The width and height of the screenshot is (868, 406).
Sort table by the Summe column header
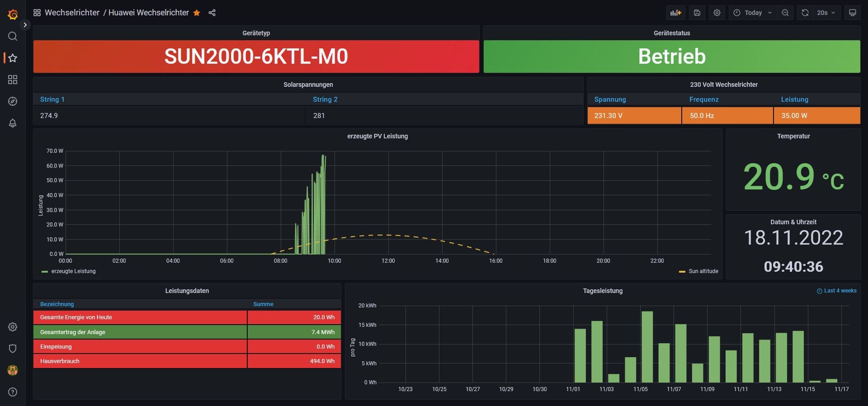[263, 304]
